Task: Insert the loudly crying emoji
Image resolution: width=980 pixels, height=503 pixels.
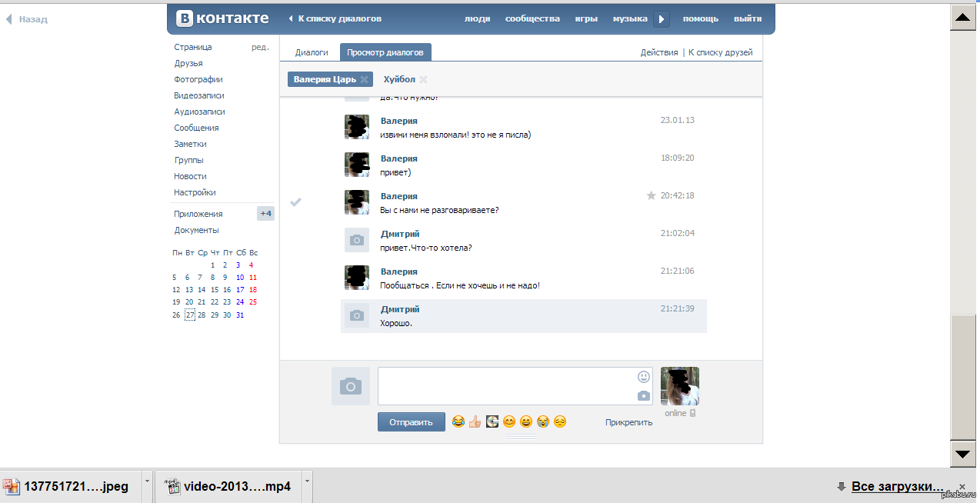Action: (x=543, y=421)
